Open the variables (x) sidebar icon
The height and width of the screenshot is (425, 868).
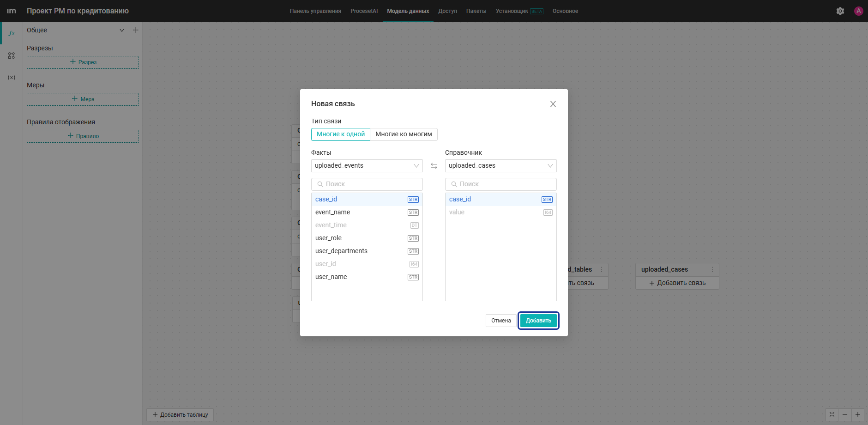[12, 77]
